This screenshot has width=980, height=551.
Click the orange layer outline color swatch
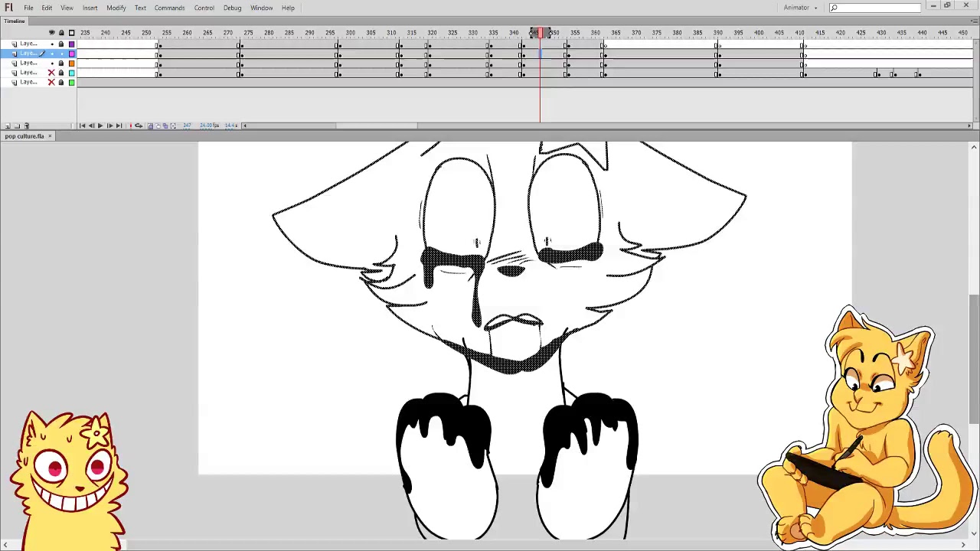pos(71,63)
